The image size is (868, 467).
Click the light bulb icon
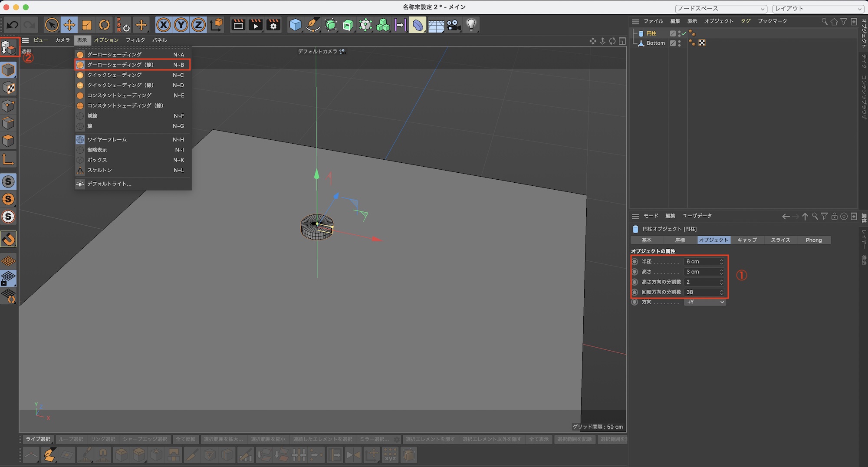(x=471, y=25)
